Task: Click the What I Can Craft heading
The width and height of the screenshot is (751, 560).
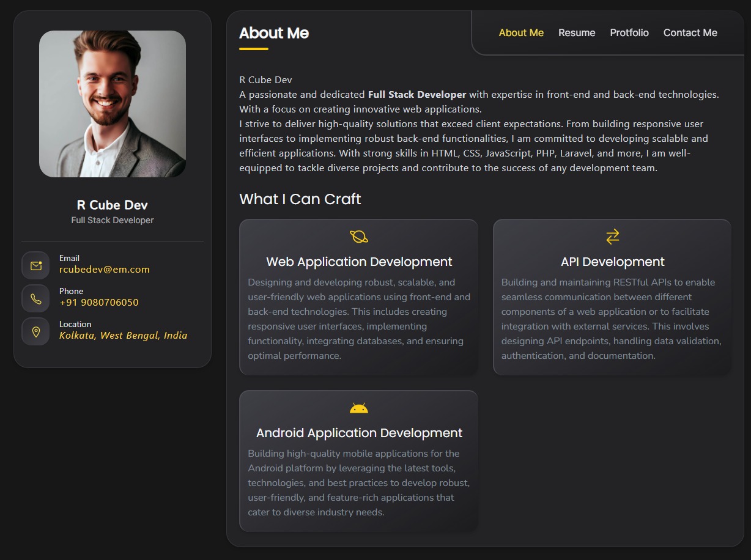Action: click(x=300, y=199)
